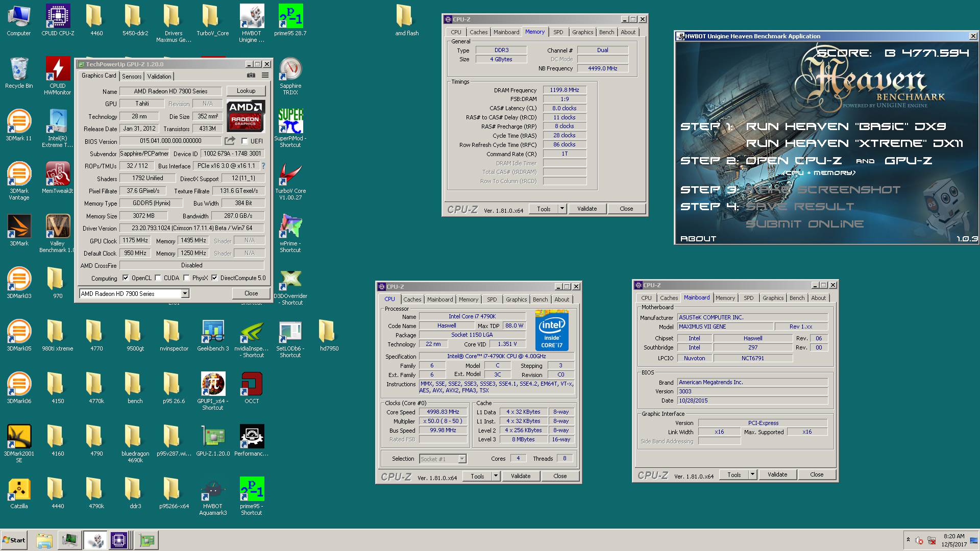Click Validate in Mainboard CPU-Z window

coord(777,474)
